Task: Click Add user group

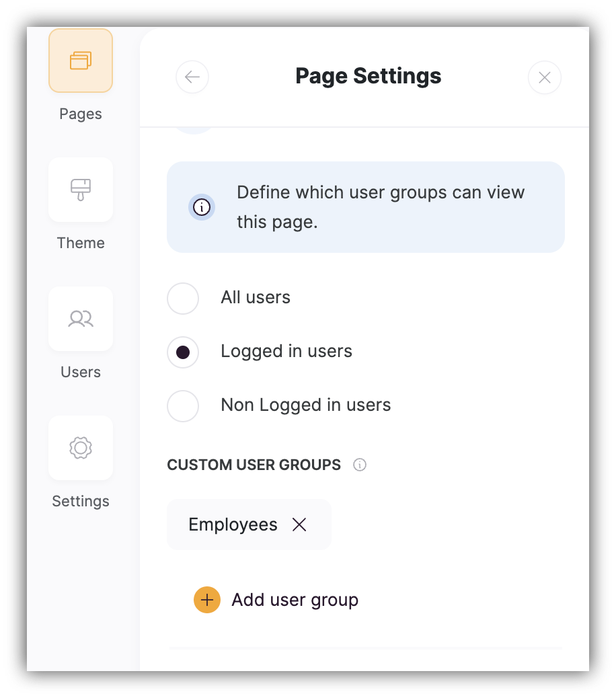Action: [x=295, y=599]
